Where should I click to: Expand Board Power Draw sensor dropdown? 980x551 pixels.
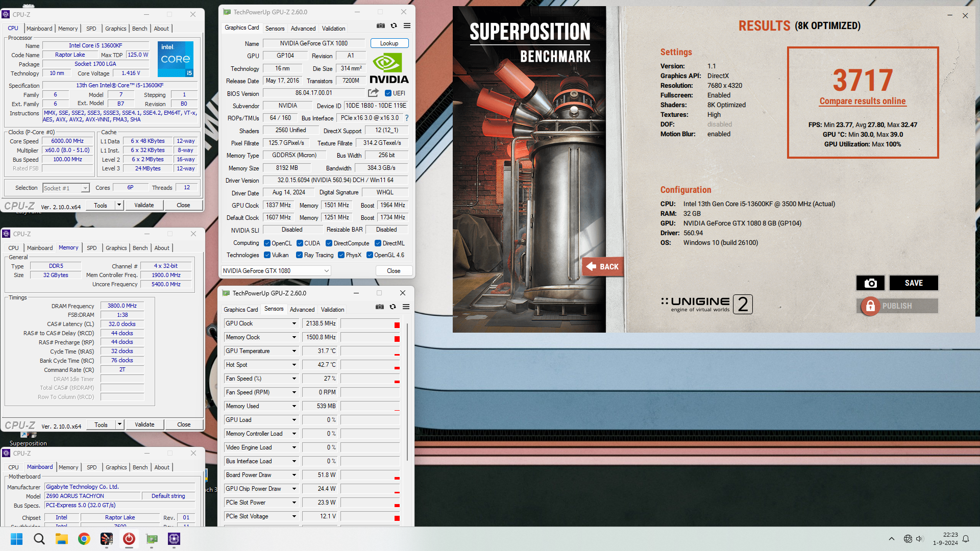(294, 475)
